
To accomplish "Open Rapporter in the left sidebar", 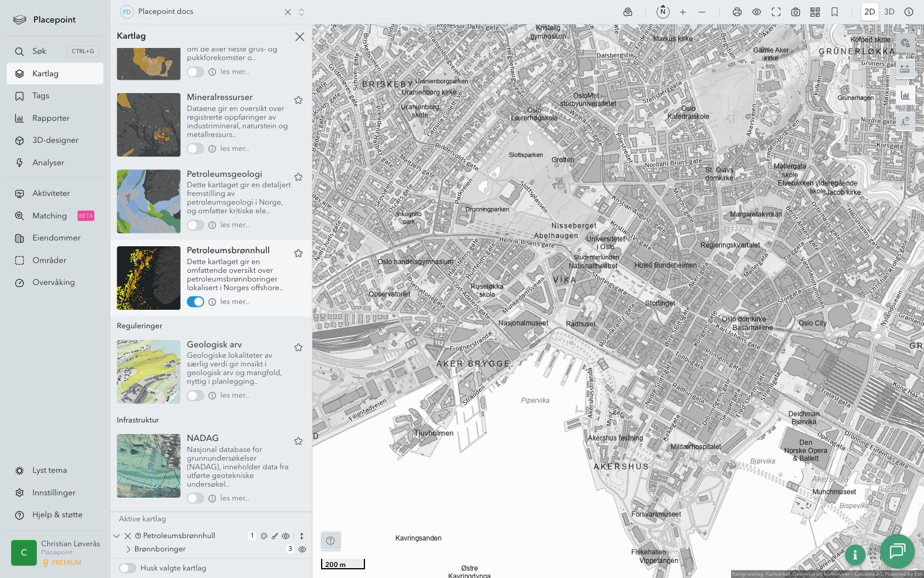I will point(51,118).
